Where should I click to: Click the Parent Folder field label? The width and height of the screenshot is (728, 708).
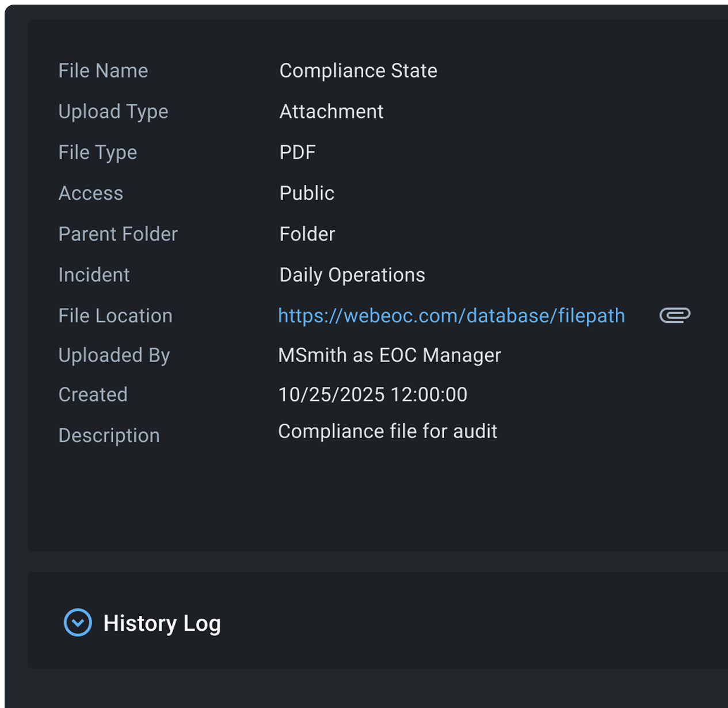(x=118, y=234)
